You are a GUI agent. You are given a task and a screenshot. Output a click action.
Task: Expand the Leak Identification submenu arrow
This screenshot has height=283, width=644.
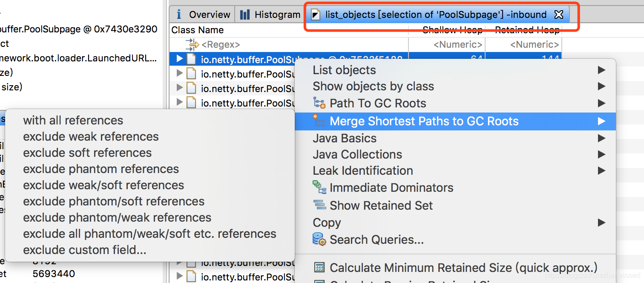tap(601, 170)
